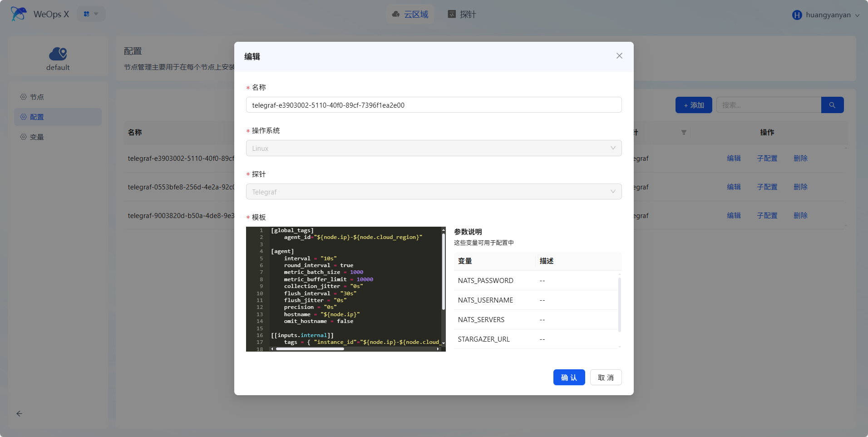Click the gear icon beside 变量
This screenshot has height=437, width=868.
point(24,137)
